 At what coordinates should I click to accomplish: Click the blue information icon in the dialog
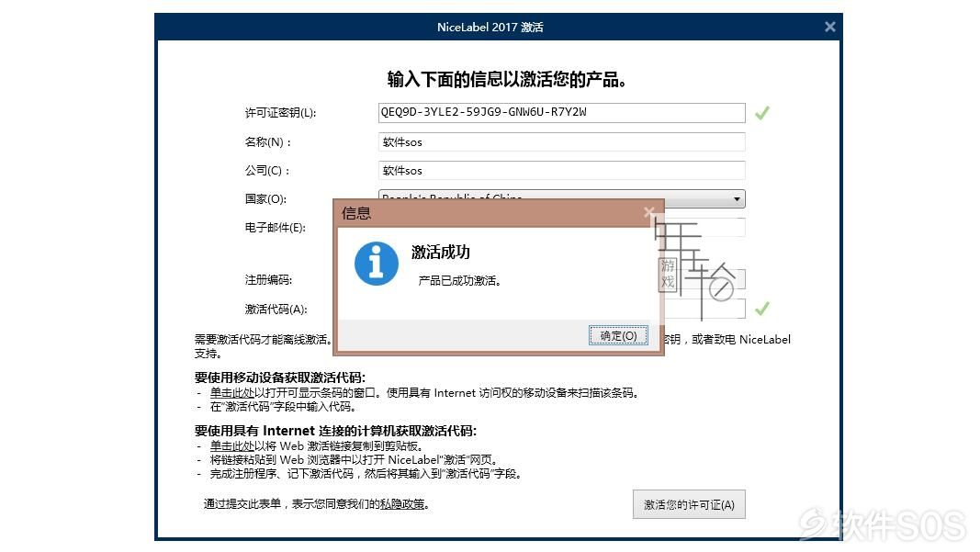(x=377, y=264)
